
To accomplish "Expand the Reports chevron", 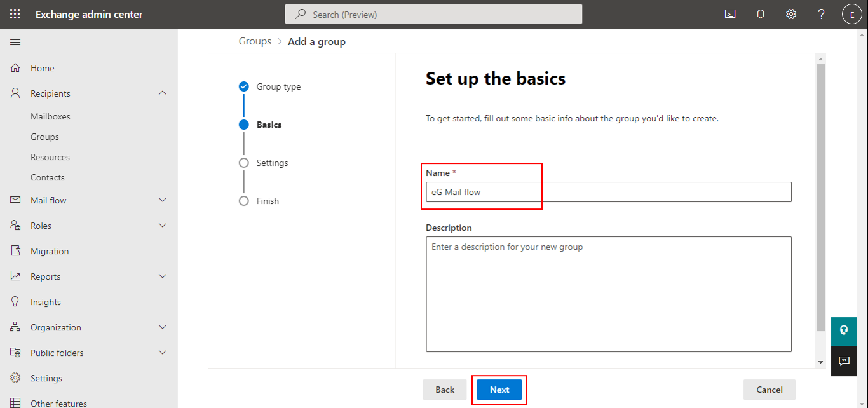I will click(163, 276).
